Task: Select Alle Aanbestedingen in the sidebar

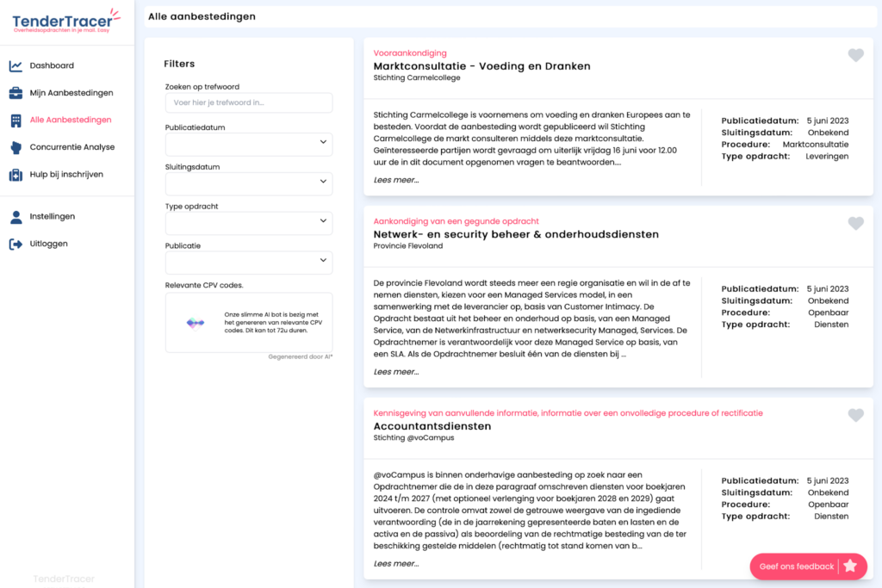Action: pyautogui.click(x=71, y=120)
